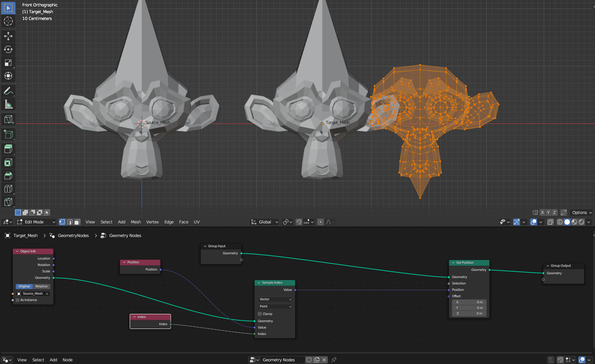Choose the Extrude Region tool
595x364 pixels.
[x=8, y=149]
